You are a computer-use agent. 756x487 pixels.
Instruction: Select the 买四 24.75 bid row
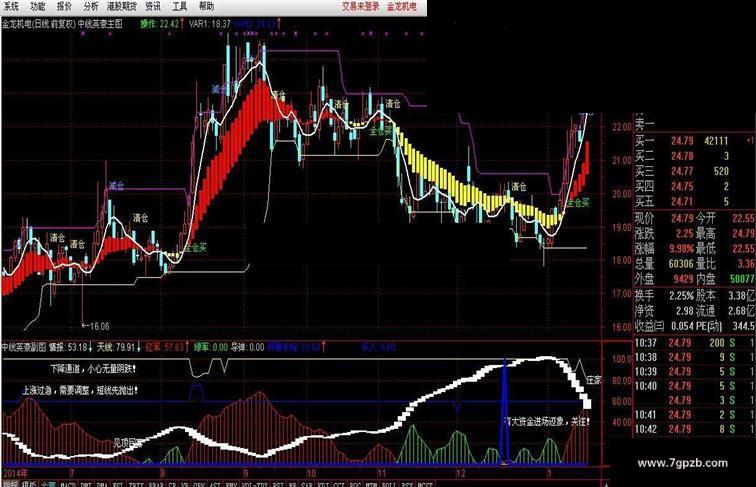(x=694, y=186)
